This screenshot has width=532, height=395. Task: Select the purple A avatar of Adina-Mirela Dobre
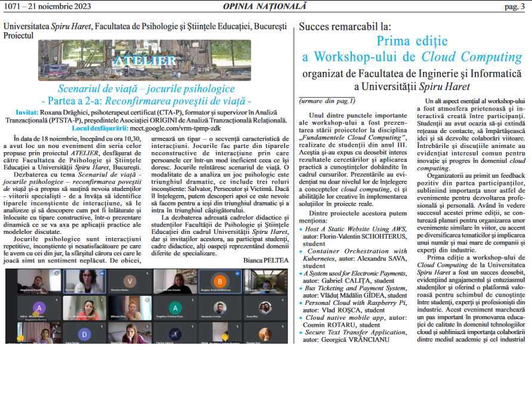[39, 308]
